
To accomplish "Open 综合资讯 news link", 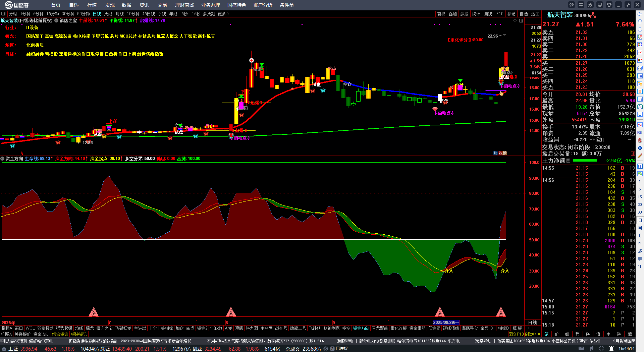I will 60,334.
